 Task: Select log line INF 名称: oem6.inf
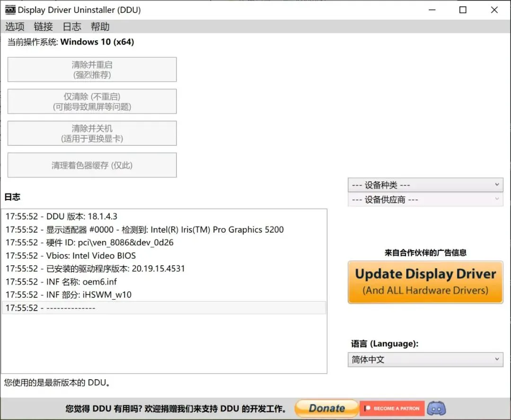[x=164, y=281]
